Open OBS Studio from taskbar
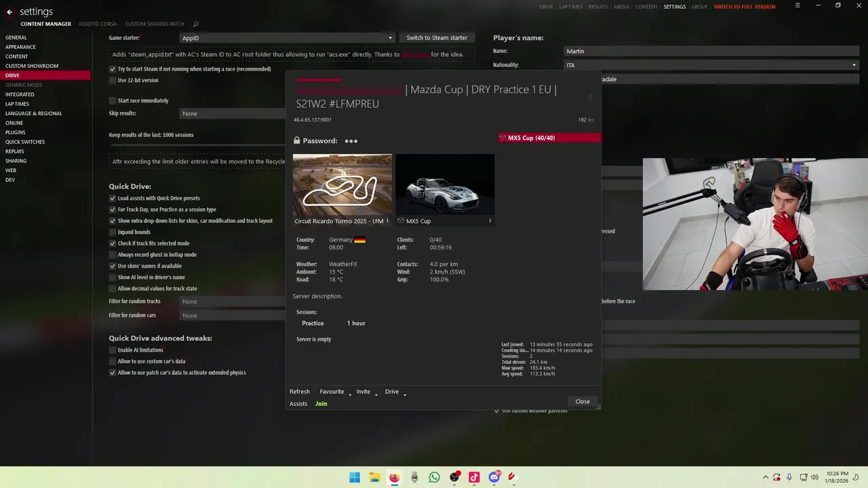Viewport: 868px width, 488px height. [454, 477]
